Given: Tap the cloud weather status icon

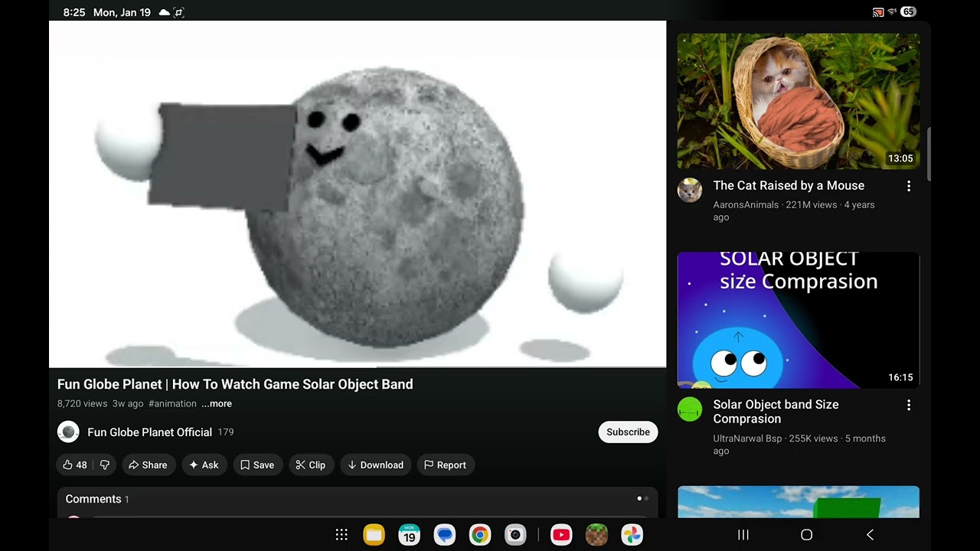Looking at the screenshot, I should [x=164, y=12].
